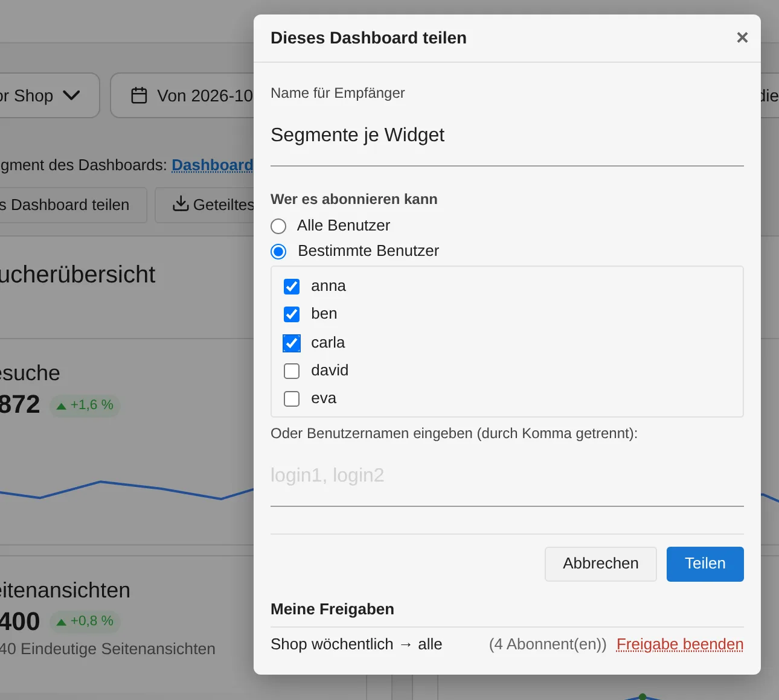Image resolution: width=779 pixels, height=700 pixels.
Task: Uncheck the ben user checkbox
Action: (292, 314)
